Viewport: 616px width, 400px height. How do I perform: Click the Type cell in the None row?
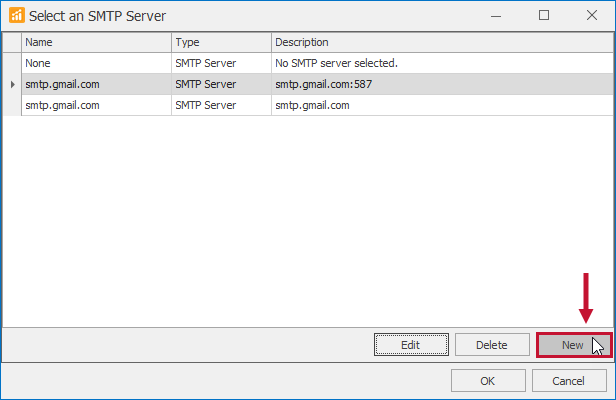click(x=220, y=63)
